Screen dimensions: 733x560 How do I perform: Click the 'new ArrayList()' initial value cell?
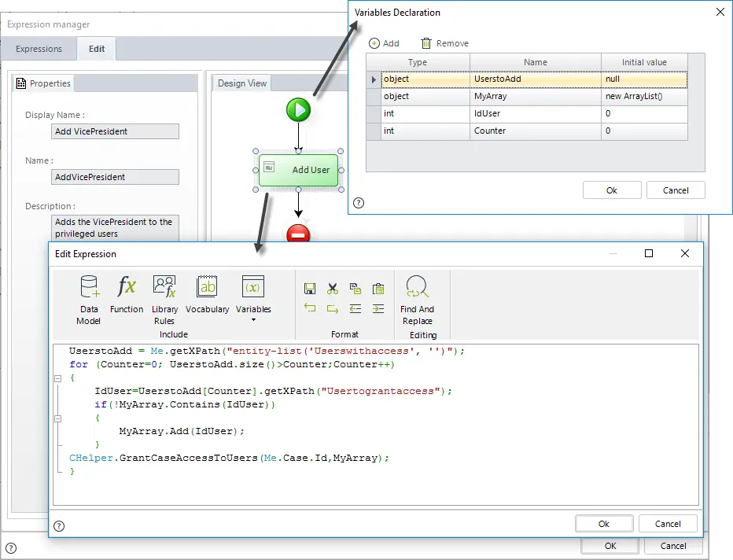644,96
